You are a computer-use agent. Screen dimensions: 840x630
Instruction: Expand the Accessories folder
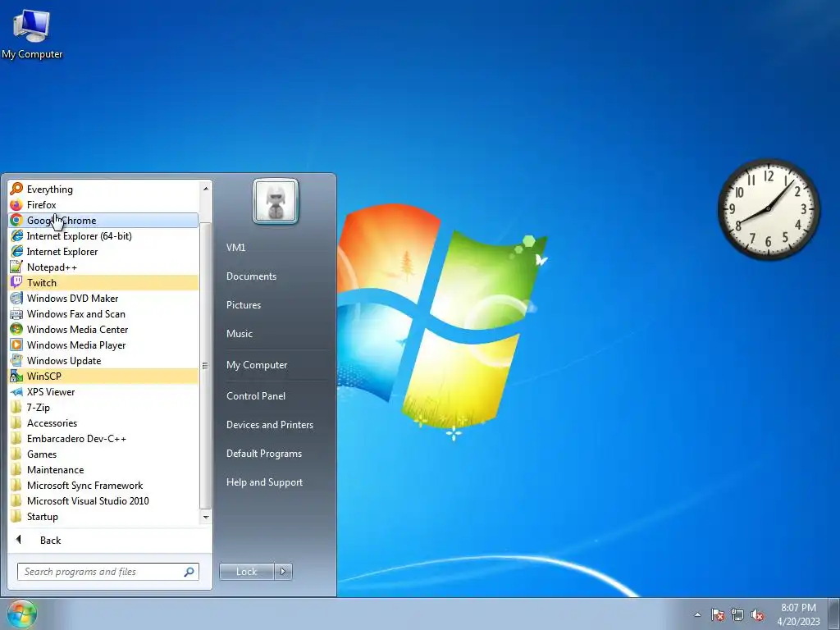(x=103, y=422)
